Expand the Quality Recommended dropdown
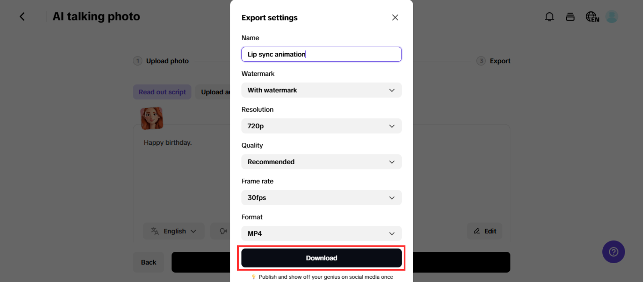This screenshot has width=644, height=282. click(x=321, y=162)
